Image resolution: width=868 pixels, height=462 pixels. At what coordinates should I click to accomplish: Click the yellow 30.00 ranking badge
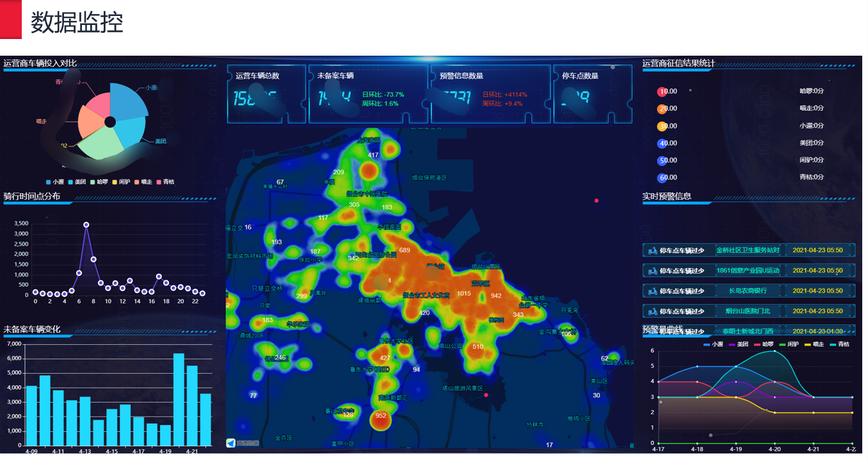click(663, 126)
